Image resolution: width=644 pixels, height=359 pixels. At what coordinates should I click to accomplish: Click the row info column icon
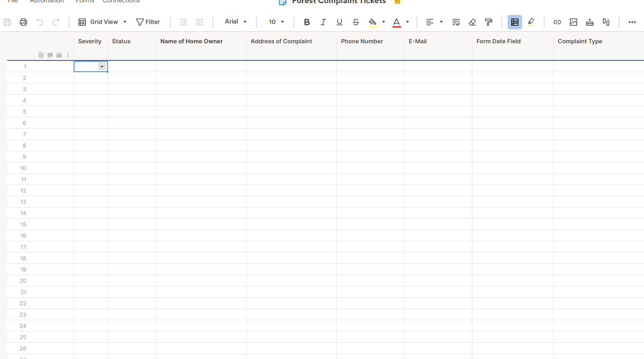68,55
